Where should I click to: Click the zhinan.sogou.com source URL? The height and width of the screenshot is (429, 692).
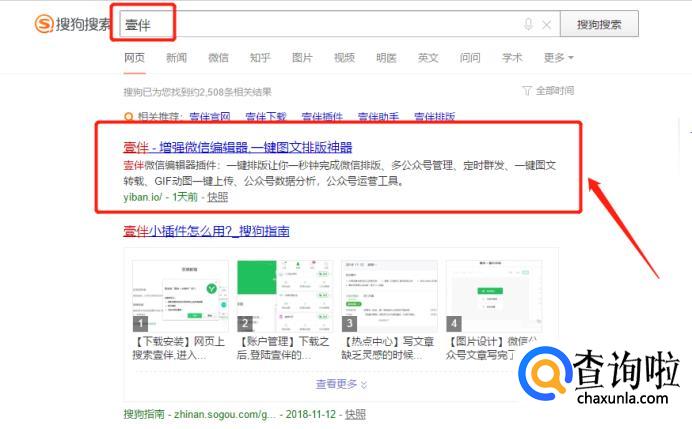[x=225, y=414]
